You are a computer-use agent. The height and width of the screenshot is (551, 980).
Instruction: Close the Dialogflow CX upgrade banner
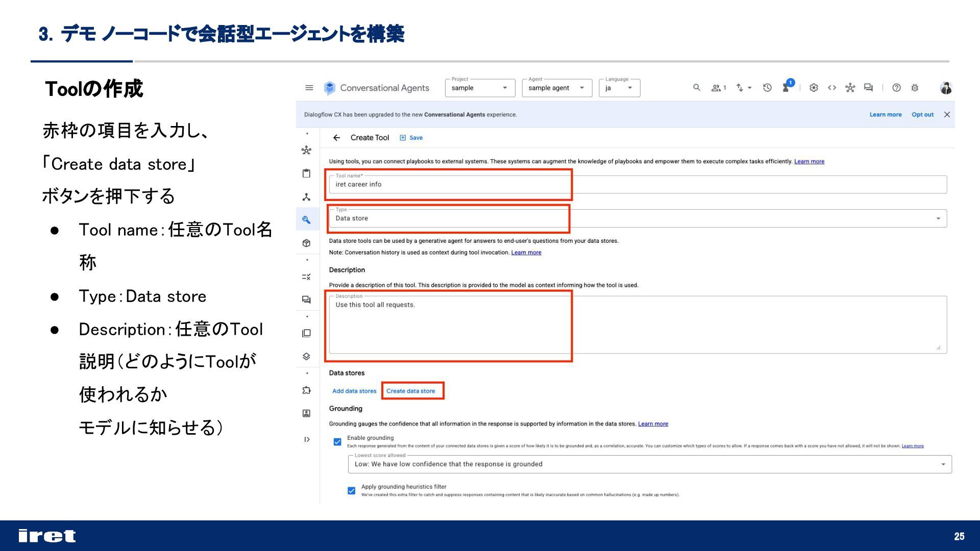(x=947, y=114)
